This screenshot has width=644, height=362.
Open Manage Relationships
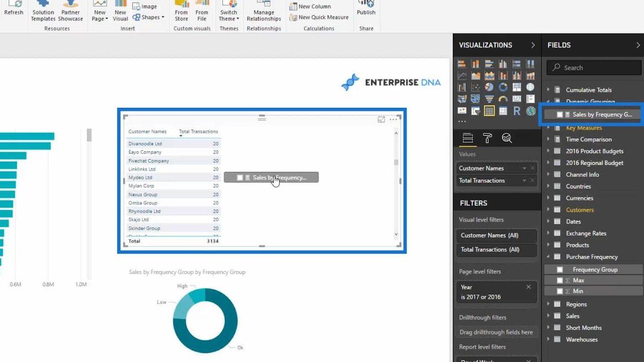click(x=264, y=11)
